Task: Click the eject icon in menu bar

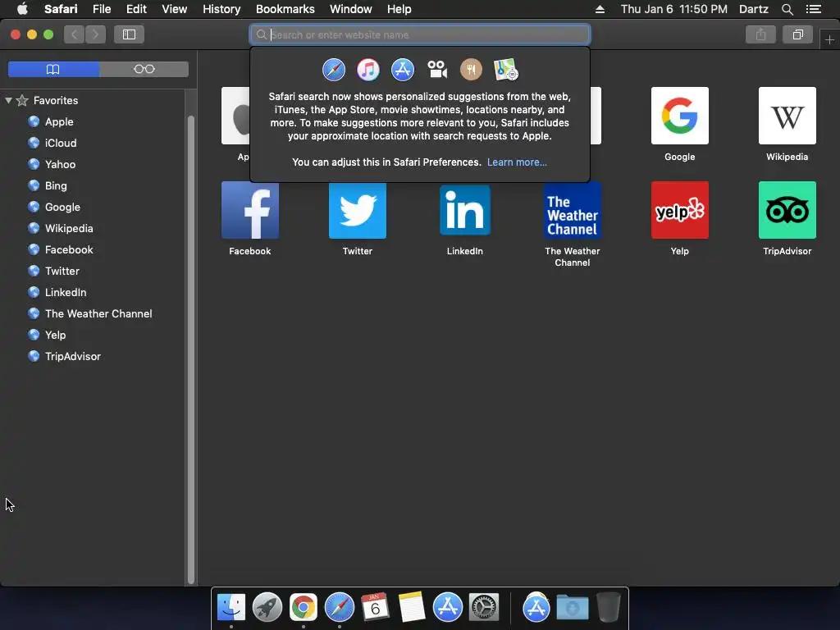Action: tap(600, 9)
